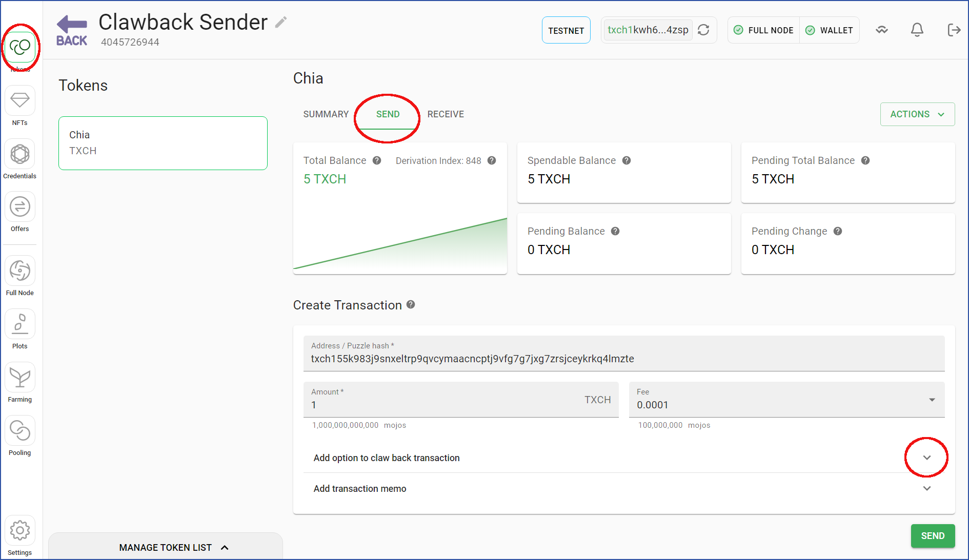Screen dimensions: 969x560
Task: Click the green SEND button
Action: 933,536
